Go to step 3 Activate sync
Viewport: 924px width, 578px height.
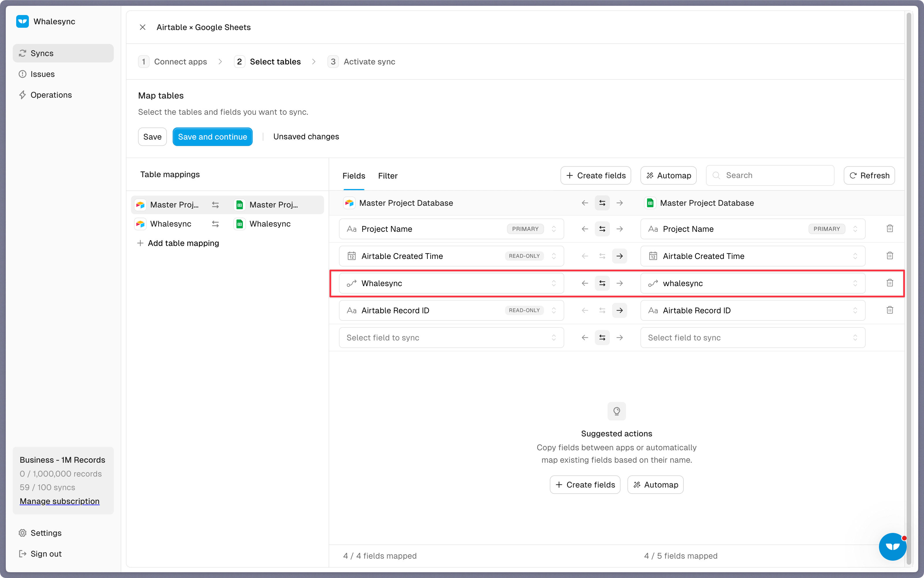(x=361, y=62)
